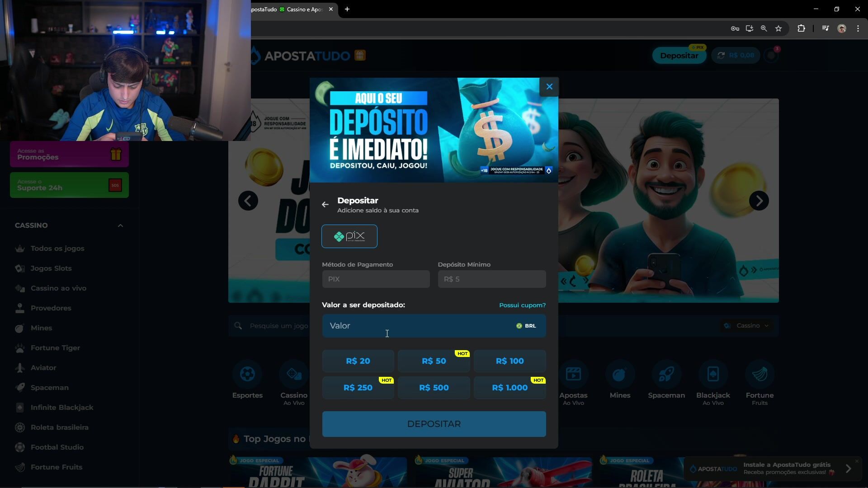The image size is (868, 488).
Task: Click the Depósito Mínimo R$ 5 field
Action: [x=492, y=279]
